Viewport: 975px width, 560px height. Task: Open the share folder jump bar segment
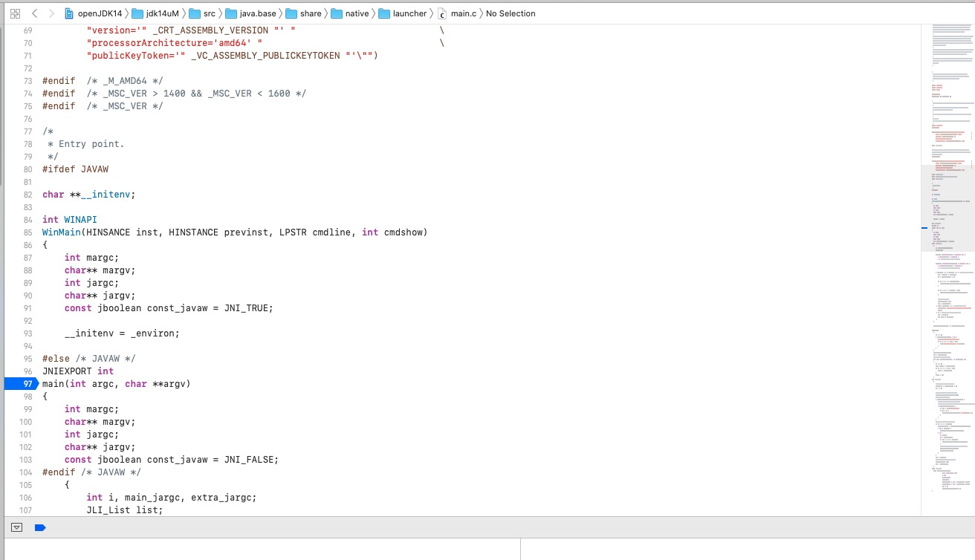coord(305,13)
